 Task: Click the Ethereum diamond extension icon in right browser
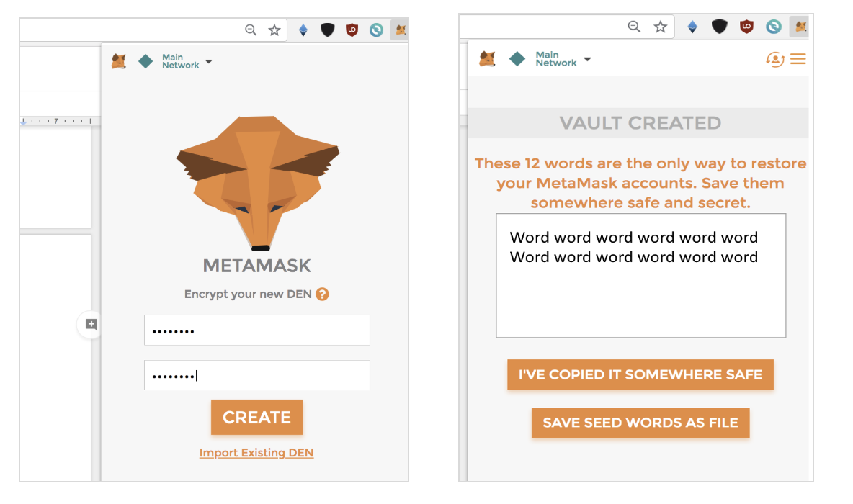692,27
